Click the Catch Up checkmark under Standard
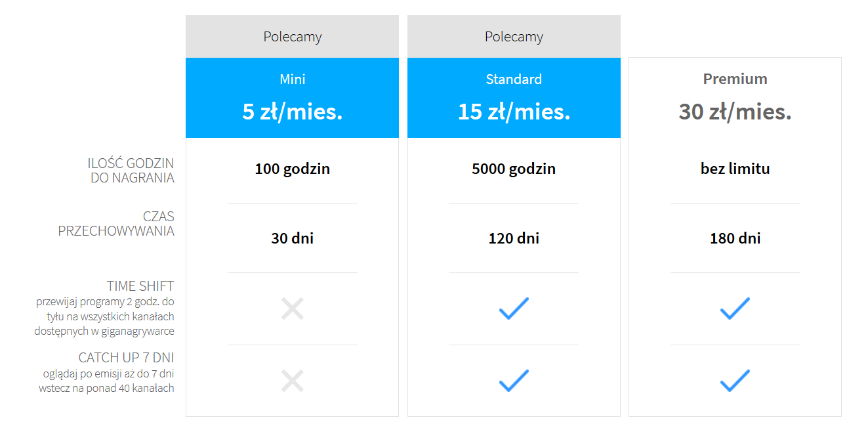Image resolution: width=868 pixels, height=426 pixels. [514, 381]
